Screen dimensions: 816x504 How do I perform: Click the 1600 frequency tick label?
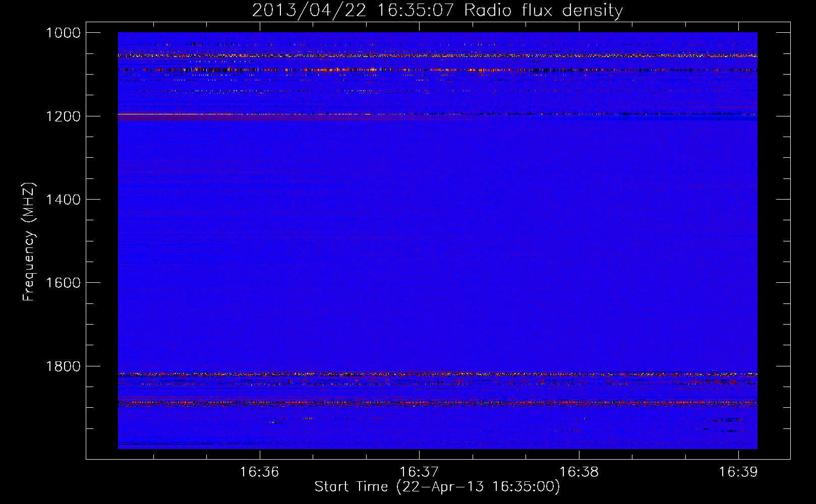(x=64, y=283)
